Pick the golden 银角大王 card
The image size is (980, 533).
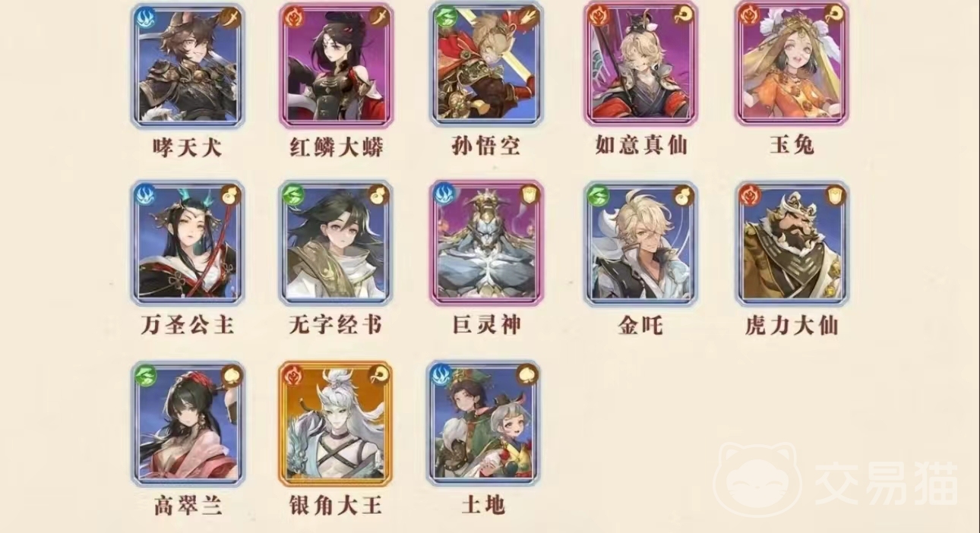336,424
